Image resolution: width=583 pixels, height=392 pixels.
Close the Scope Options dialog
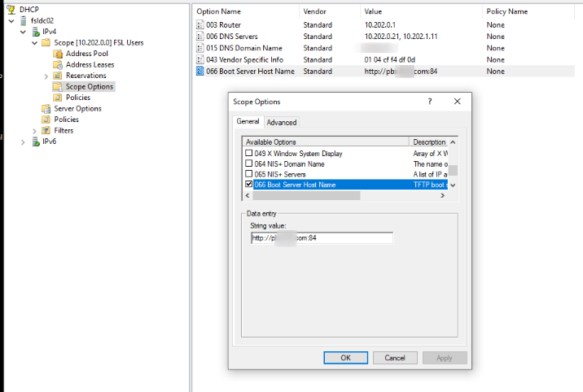coord(458,102)
